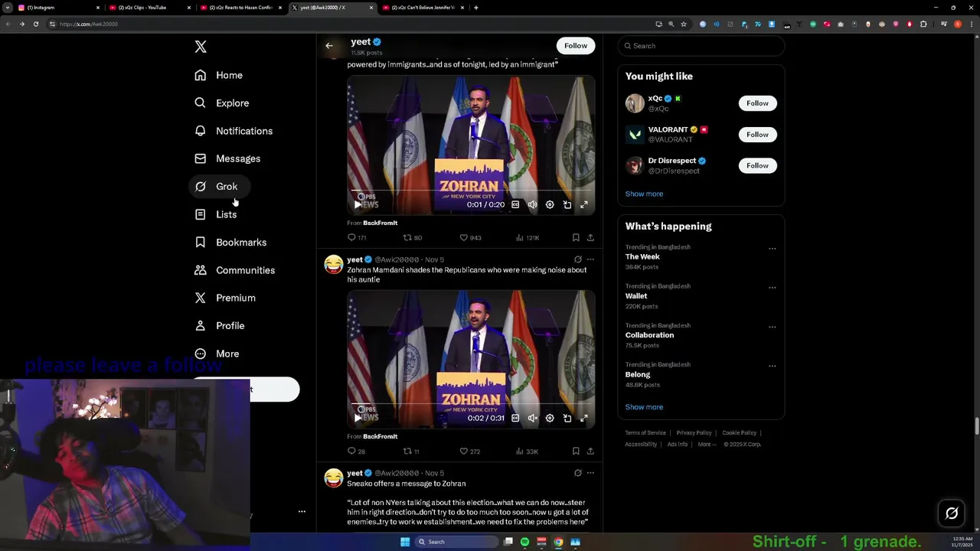
Task: Like the post with 272 likes
Action: coord(469,452)
